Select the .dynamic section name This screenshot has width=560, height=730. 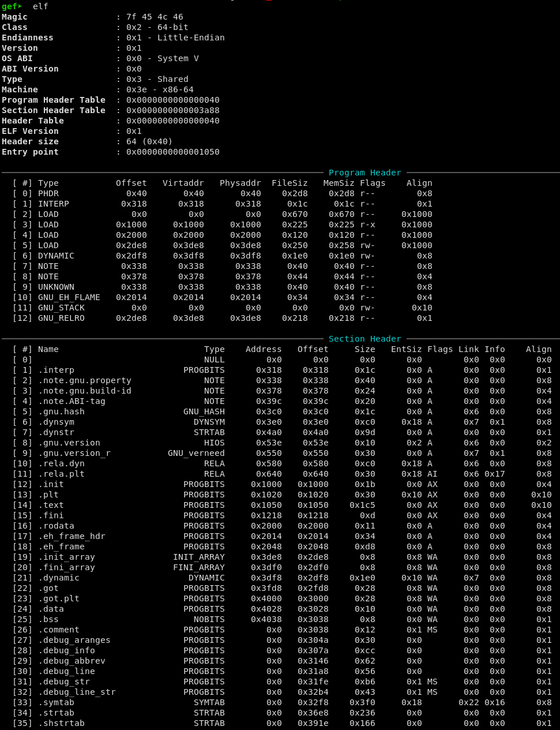point(59,578)
